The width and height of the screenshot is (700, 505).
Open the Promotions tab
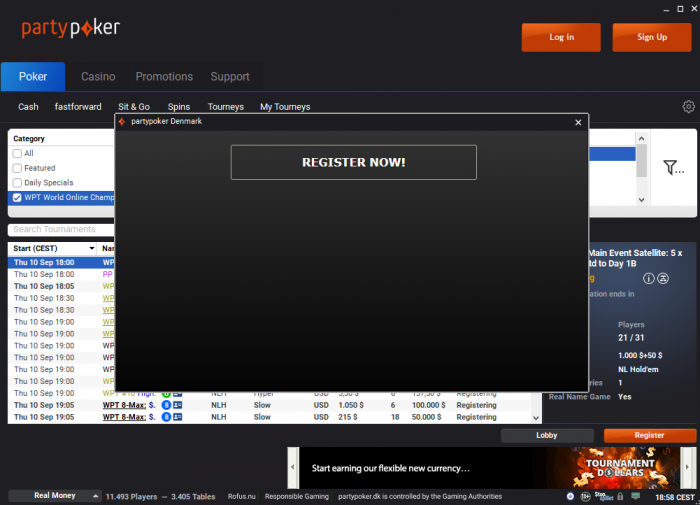(164, 77)
